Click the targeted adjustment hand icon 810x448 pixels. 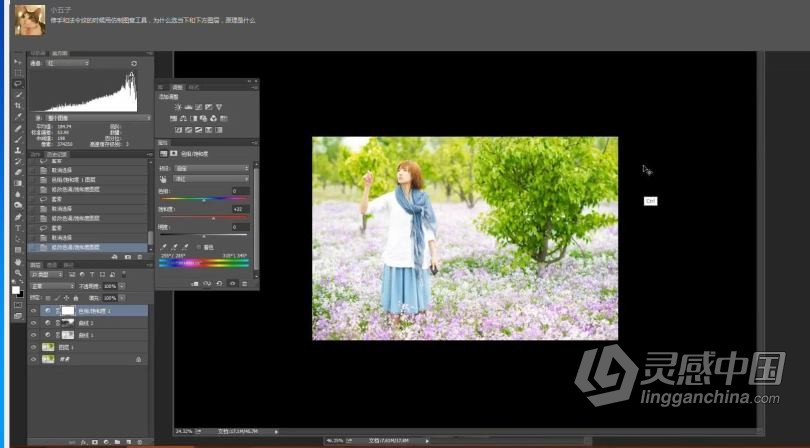pyautogui.click(x=164, y=178)
